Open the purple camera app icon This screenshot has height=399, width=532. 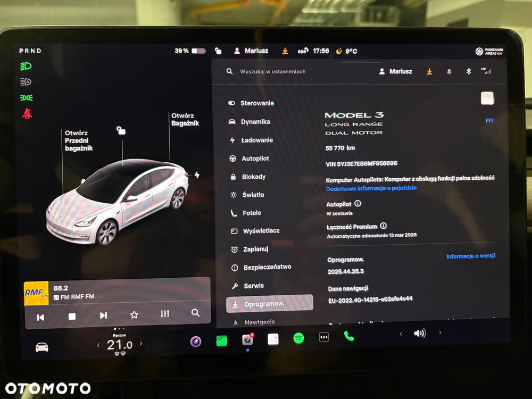pyautogui.click(x=196, y=341)
